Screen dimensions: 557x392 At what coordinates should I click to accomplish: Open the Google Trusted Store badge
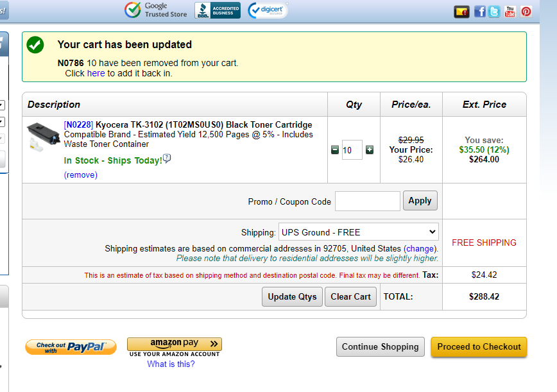(x=156, y=10)
